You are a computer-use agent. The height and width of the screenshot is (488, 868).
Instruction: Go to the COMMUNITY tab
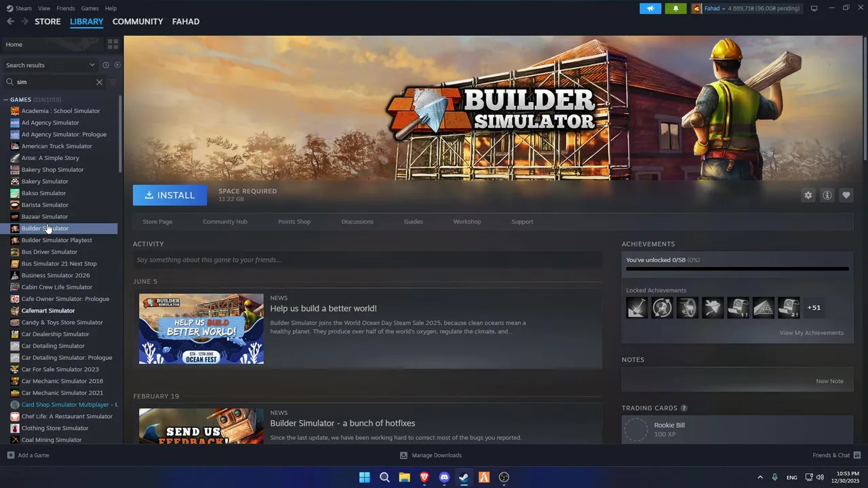(138, 22)
